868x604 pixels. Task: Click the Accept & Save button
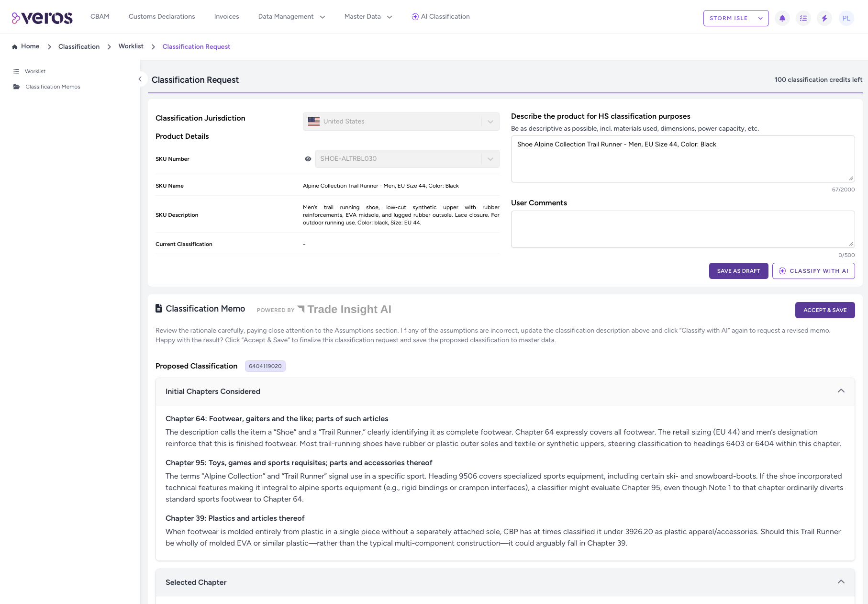click(x=824, y=310)
